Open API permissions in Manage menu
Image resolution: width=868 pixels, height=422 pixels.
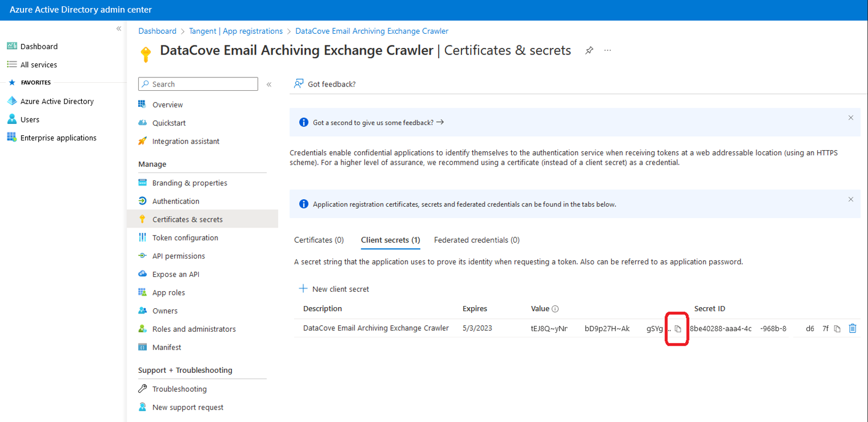click(x=178, y=256)
